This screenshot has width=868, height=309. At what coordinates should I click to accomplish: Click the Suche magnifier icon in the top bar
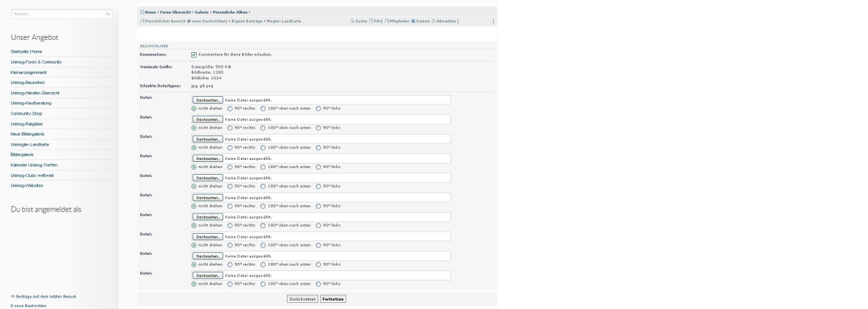(x=352, y=21)
